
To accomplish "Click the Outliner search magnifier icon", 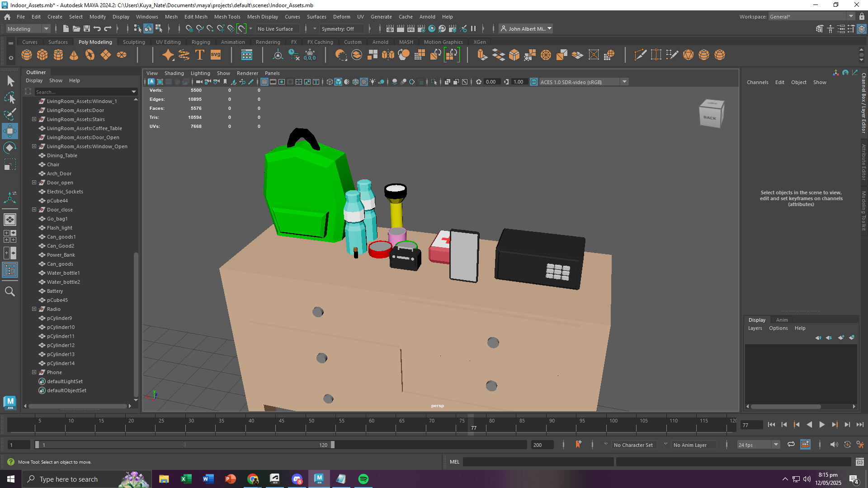I will pyautogui.click(x=10, y=291).
